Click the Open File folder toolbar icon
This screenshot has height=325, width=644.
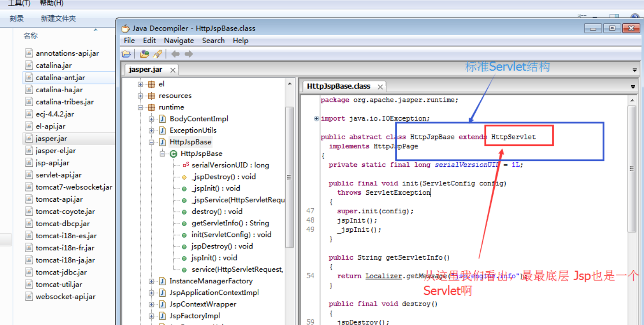click(x=126, y=54)
